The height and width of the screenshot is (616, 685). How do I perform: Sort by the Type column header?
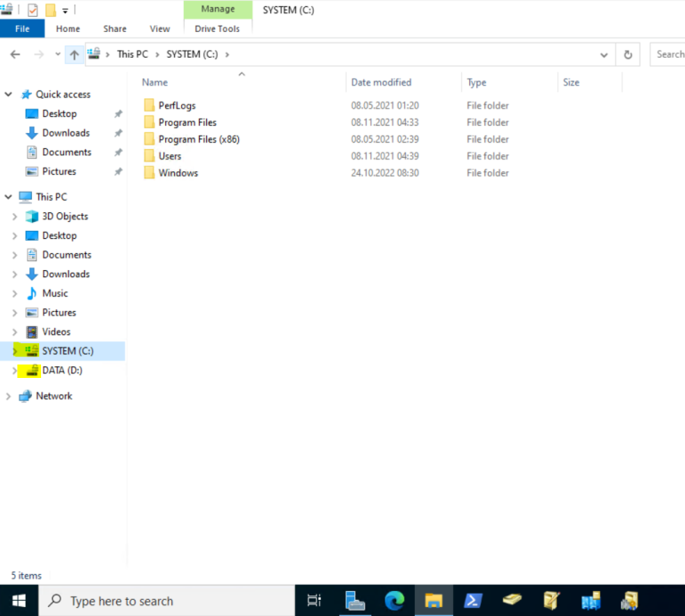(x=476, y=82)
